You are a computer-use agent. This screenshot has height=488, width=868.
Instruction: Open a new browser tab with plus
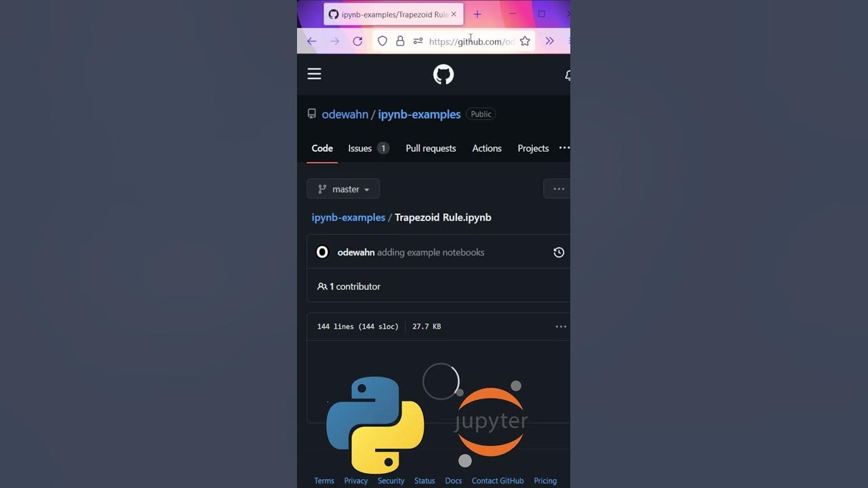click(x=477, y=14)
